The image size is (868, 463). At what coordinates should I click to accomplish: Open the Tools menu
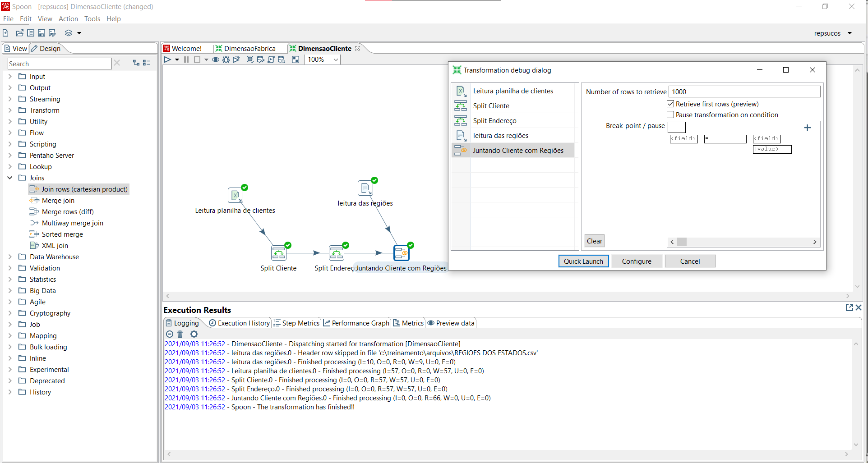tap(92, 19)
